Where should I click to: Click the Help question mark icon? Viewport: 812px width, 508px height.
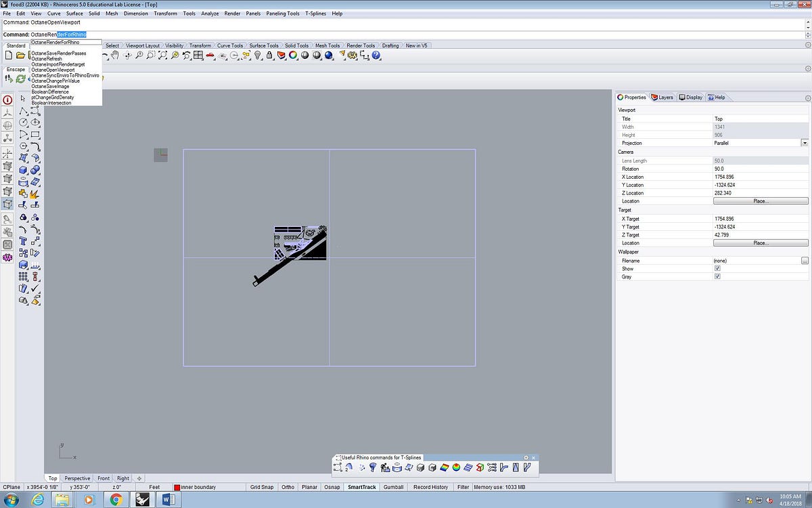(x=376, y=56)
